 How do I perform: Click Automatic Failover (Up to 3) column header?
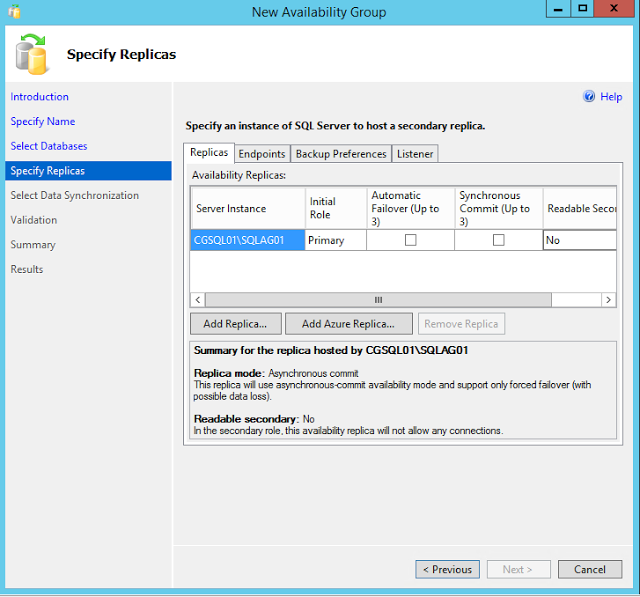(411, 208)
